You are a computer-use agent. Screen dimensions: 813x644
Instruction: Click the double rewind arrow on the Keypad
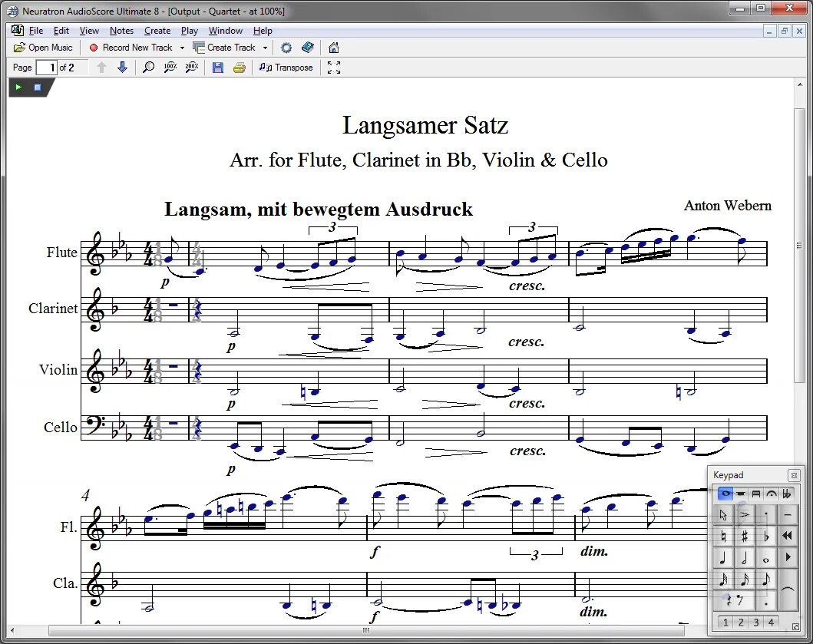coord(787,536)
